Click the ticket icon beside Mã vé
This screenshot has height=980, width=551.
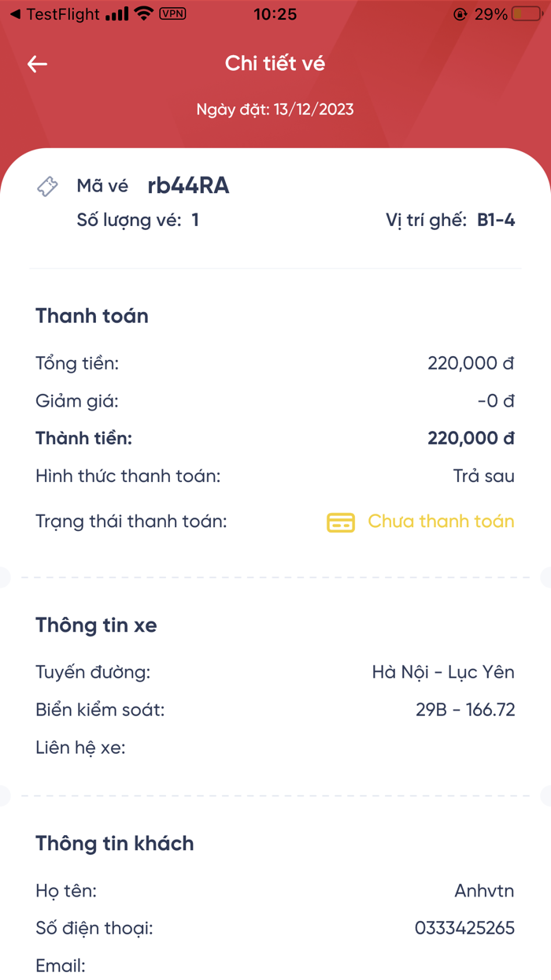pyautogui.click(x=48, y=186)
